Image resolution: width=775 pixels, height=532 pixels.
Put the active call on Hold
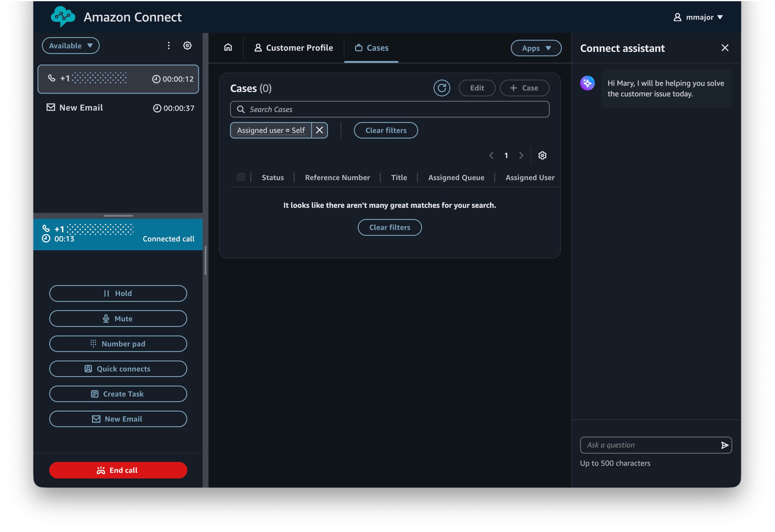click(118, 293)
